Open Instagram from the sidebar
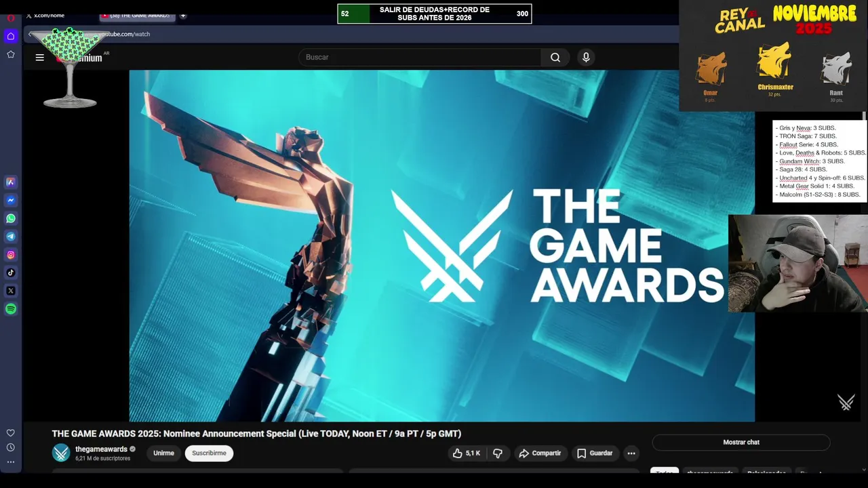Screen dimensions: 868x488 [11, 255]
